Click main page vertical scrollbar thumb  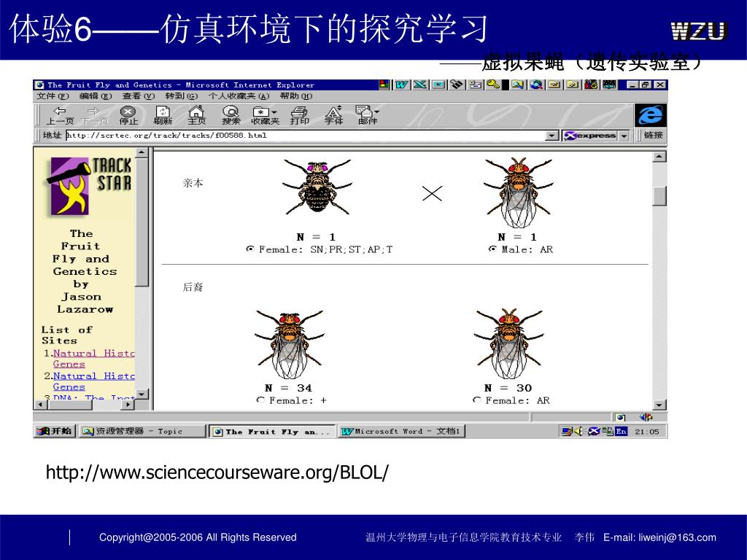(659, 195)
